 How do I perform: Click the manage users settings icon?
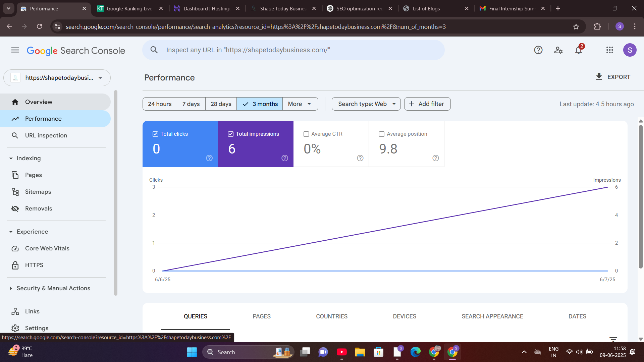pos(558,50)
